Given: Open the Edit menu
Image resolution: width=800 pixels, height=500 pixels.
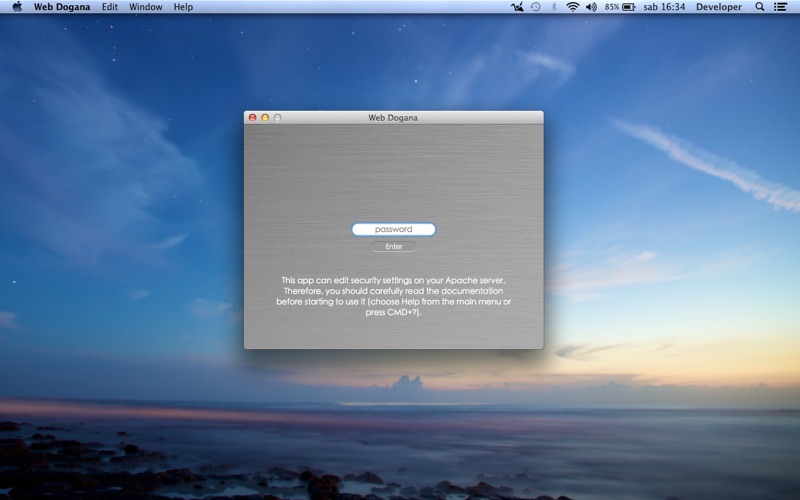Looking at the screenshot, I should pyautogui.click(x=110, y=7).
